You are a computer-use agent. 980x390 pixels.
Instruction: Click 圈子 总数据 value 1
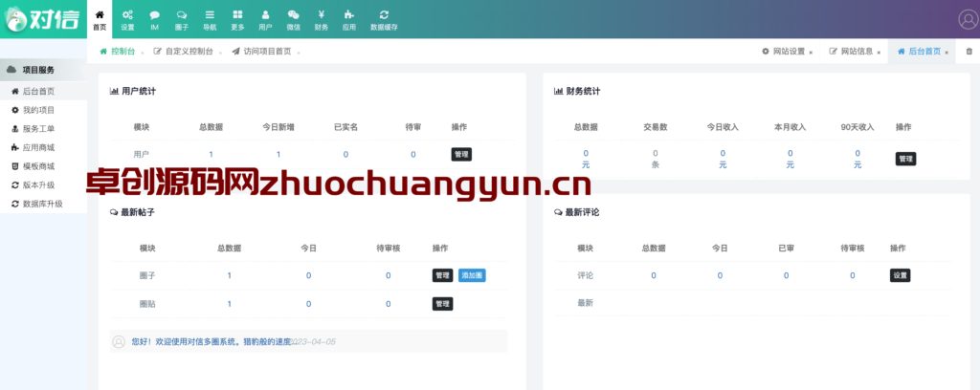pyautogui.click(x=230, y=275)
